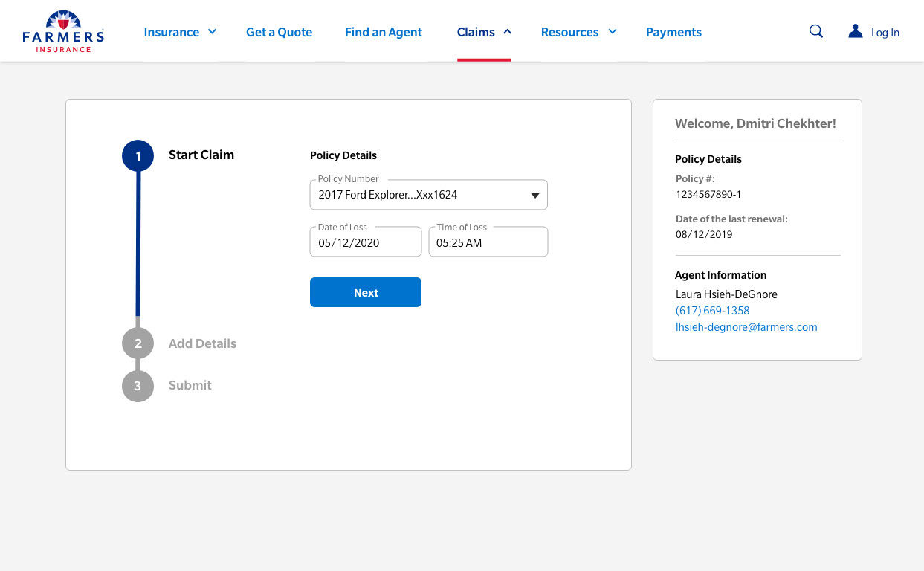Open the Policy Number dropdown

coord(429,195)
